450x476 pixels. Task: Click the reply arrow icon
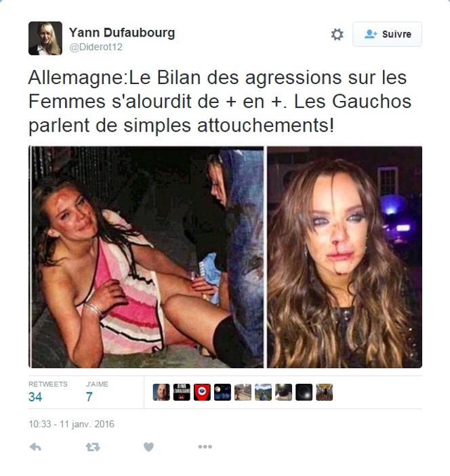[x=35, y=447]
